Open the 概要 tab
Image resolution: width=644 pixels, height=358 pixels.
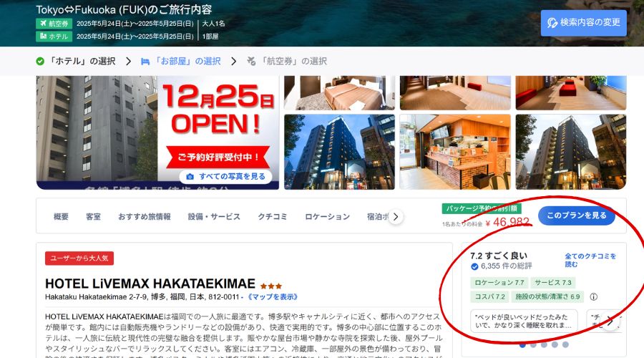point(61,217)
